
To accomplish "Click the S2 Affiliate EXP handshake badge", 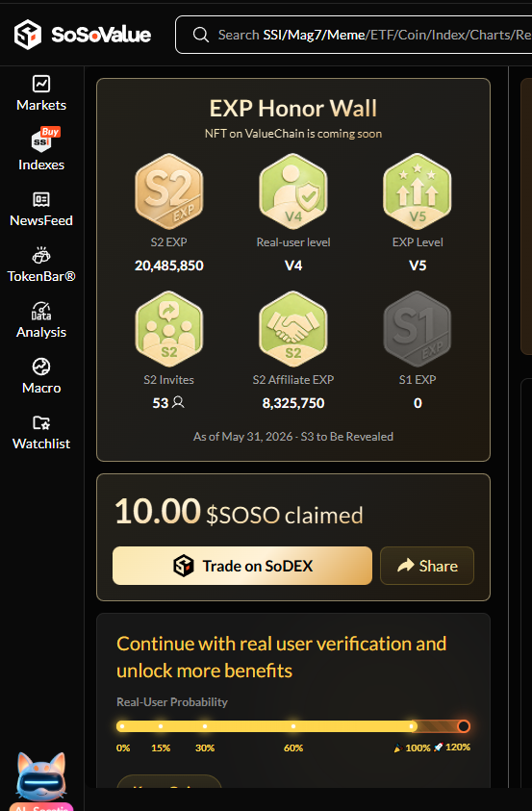I will [x=293, y=329].
